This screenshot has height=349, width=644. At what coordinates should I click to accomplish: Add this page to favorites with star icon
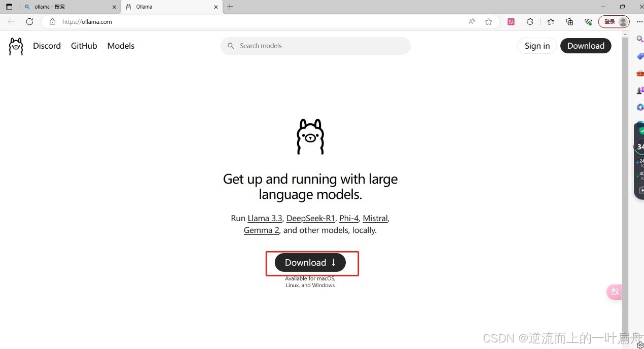coord(489,22)
